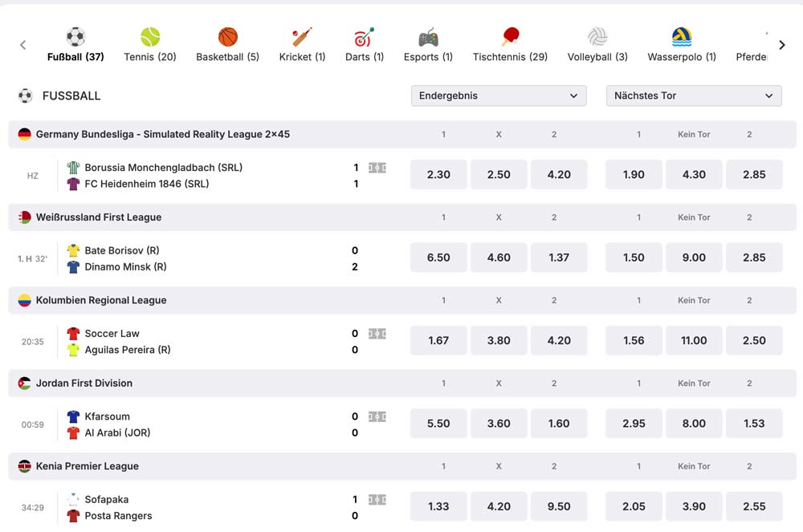This screenshot has height=532, width=803.
Task: Select the Tischtennis paddle icon
Action: pyautogui.click(x=509, y=36)
